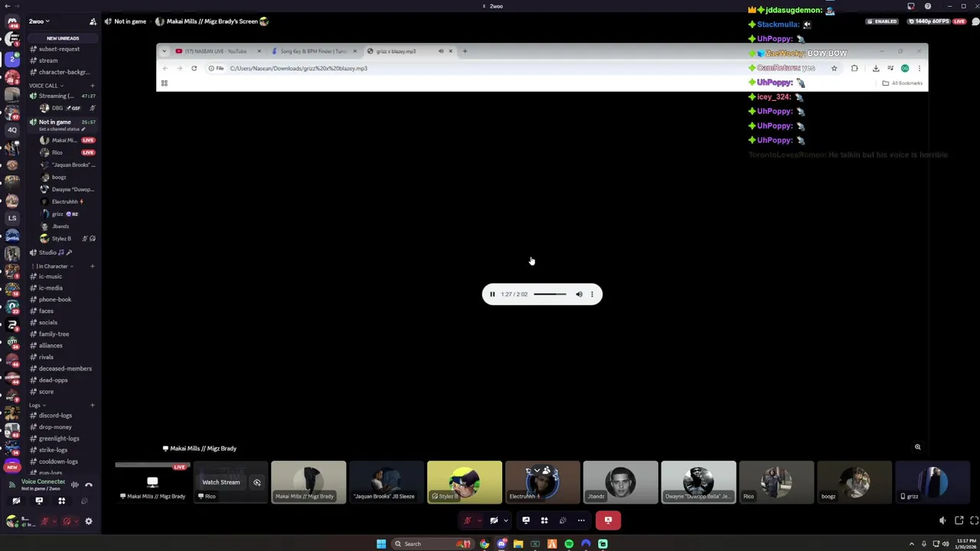Open the subset-request channel
This screenshot has height=551, width=980.
click(x=59, y=49)
